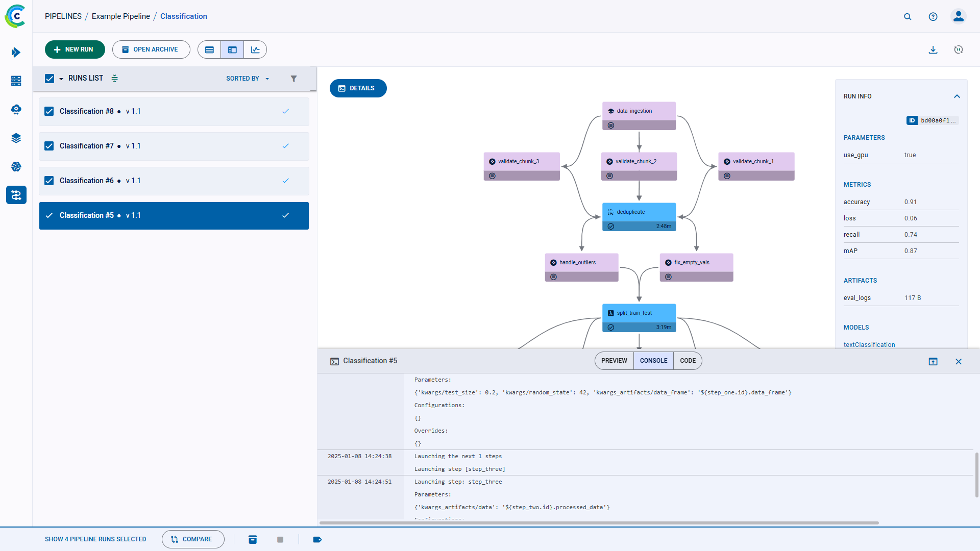The width and height of the screenshot is (980, 551).
Task: Click the metrics chart view icon
Action: (255, 50)
